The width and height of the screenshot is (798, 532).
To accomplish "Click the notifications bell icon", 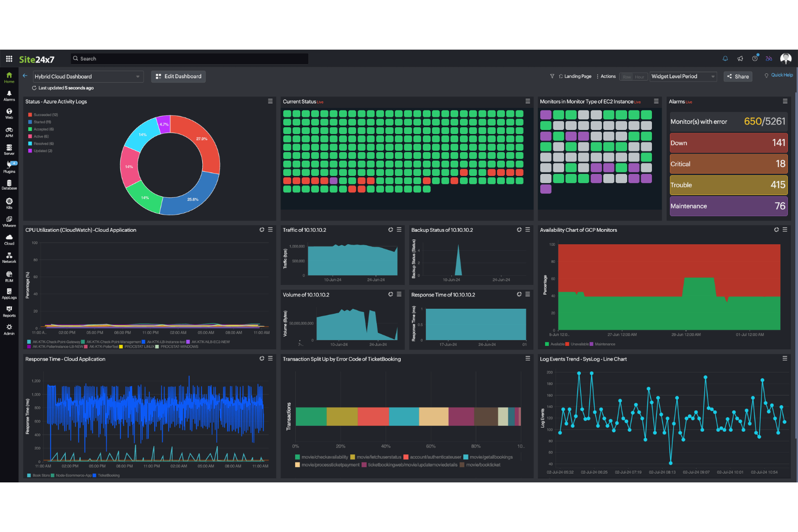I will pyautogui.click(x=725, y=59).
